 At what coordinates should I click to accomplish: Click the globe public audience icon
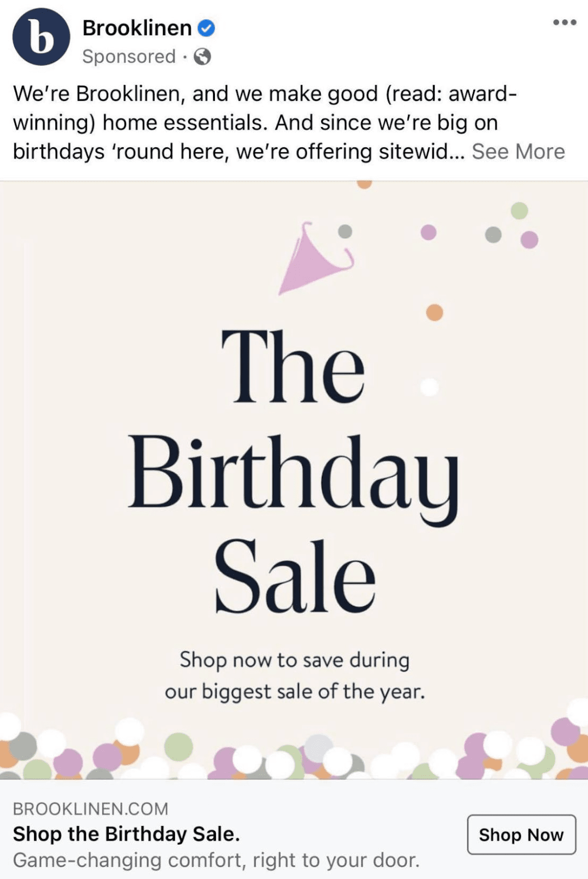coord(202,56)
